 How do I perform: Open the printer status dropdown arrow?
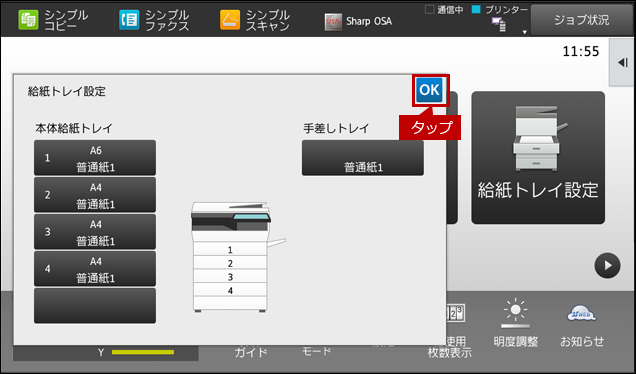(x=524, y=32)
